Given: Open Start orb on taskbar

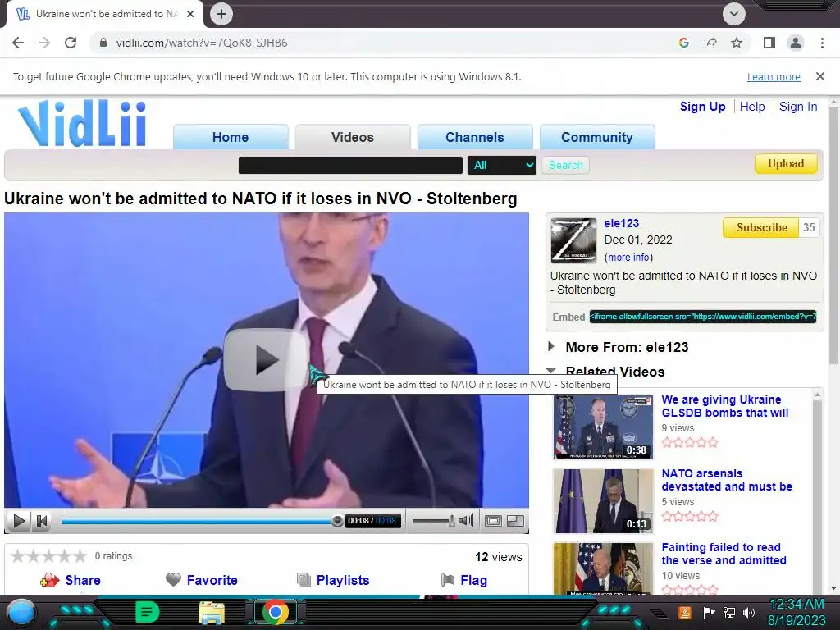Looking at the screenshot, I should point(21,612).
